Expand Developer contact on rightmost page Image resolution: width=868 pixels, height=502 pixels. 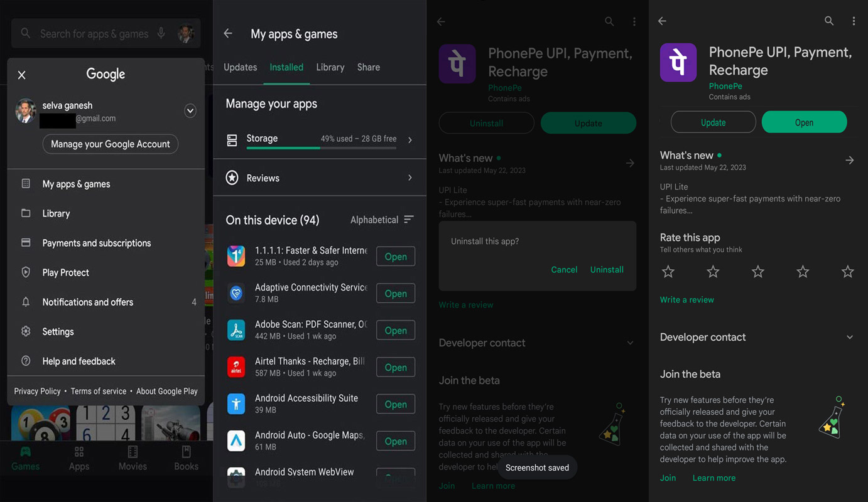tap(850, 337)
